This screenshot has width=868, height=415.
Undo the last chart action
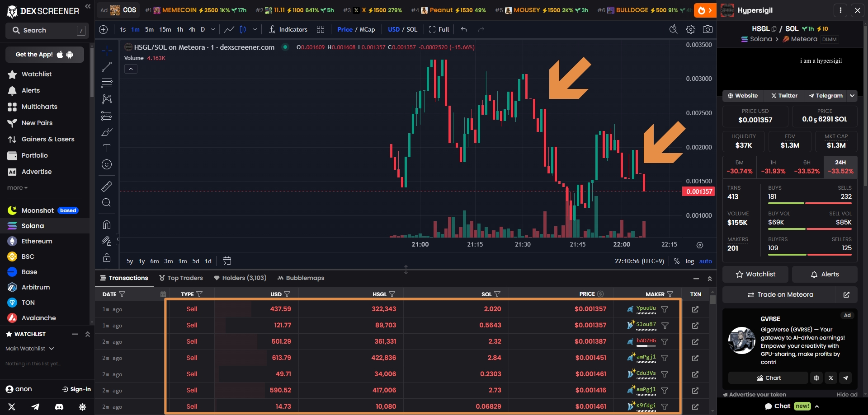tap(464, 29)
